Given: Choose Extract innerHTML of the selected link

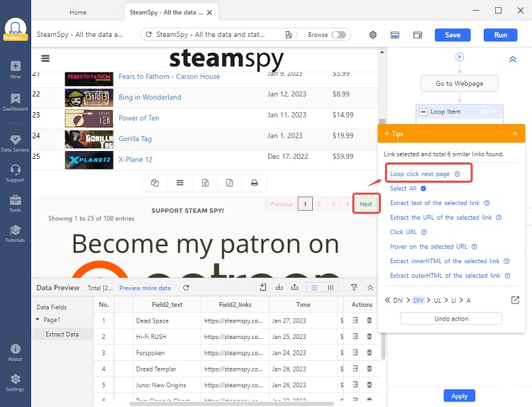Looking at the screenshot, I should pyautogui.click(x=445, y=261).
